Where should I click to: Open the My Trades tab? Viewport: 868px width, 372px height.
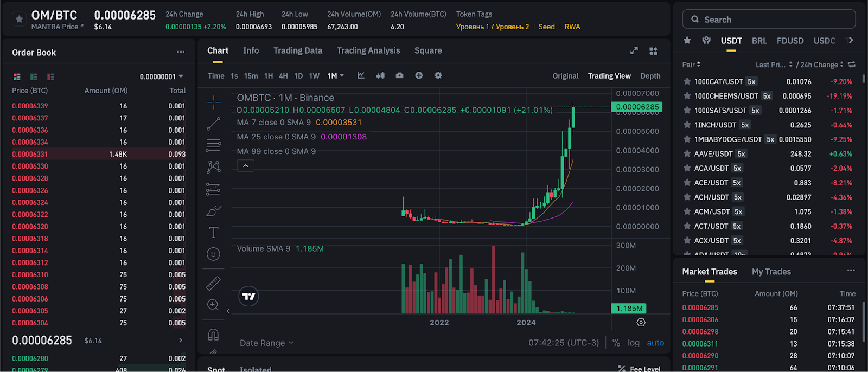[x=771, y=272]
